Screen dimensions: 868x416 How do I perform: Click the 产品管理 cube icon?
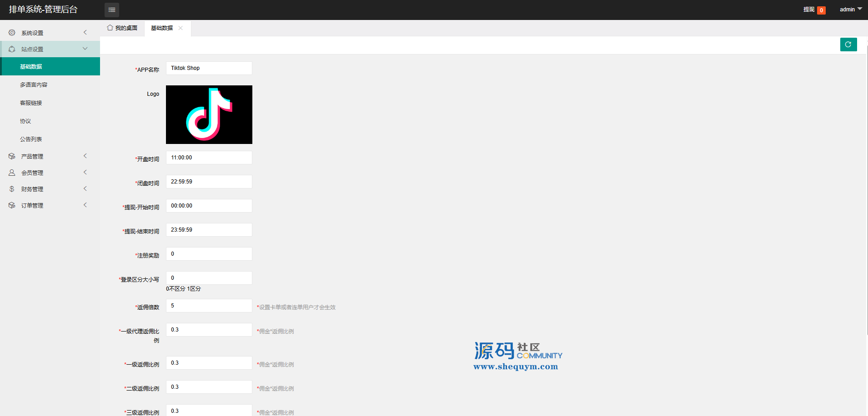(12, 156)
